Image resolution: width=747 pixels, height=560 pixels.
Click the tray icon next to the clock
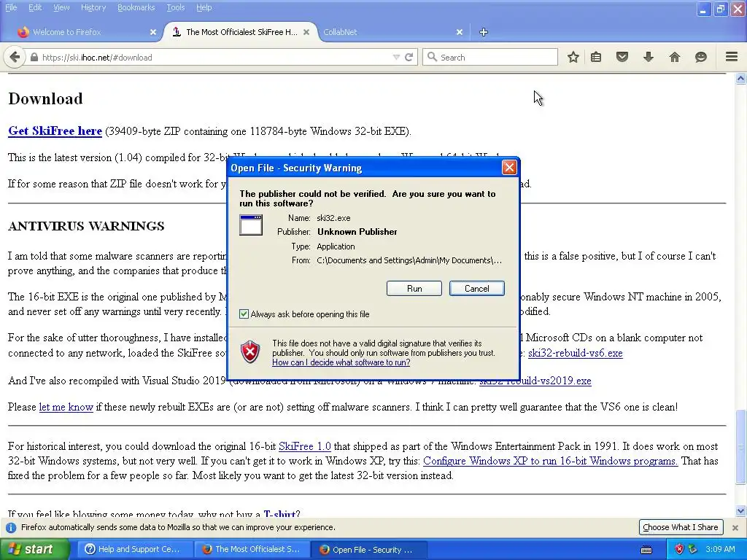coord(693,549)
